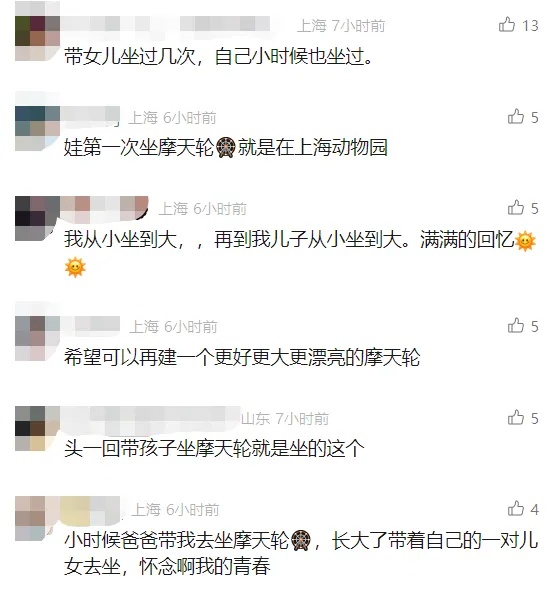Open avatar of the 山东 commenter
This screenshot has width=551, height=589.
click(x=38, y=428)
